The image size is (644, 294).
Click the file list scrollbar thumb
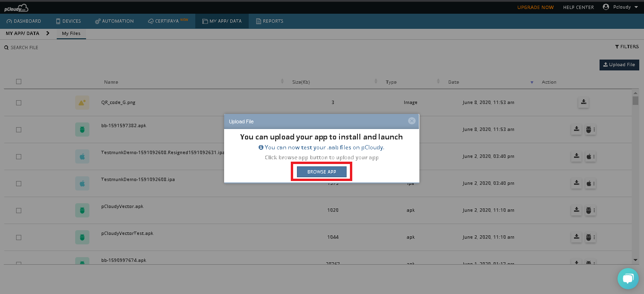[635, 100]
